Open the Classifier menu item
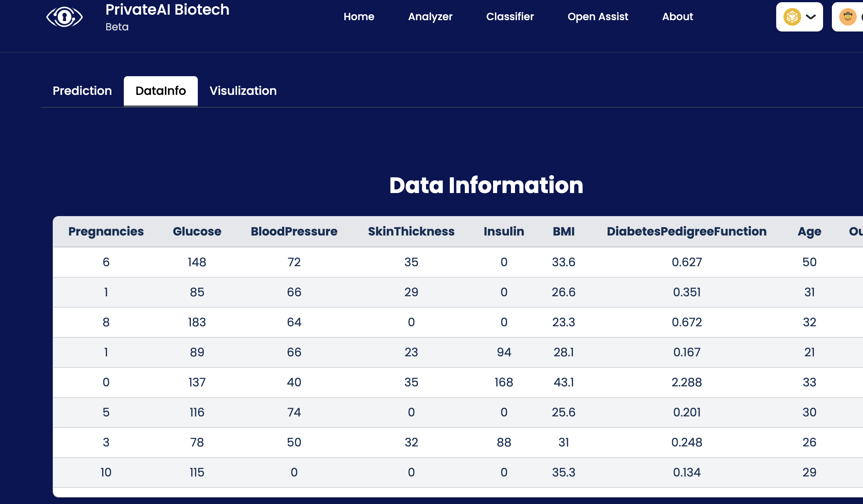 coord(510,16)
